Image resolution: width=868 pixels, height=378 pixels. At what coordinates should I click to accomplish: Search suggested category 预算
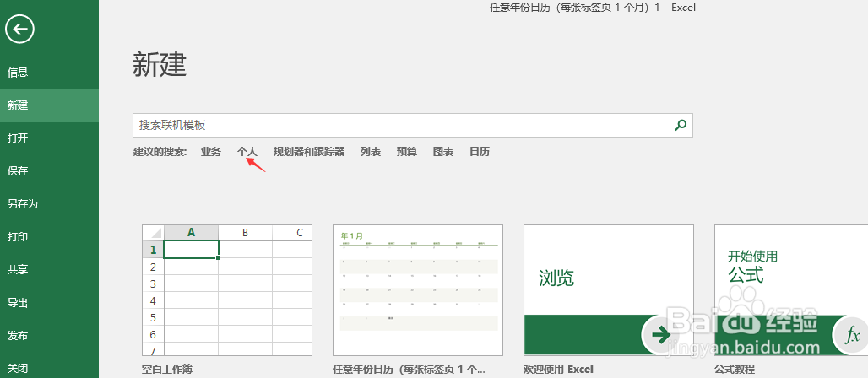407,152
